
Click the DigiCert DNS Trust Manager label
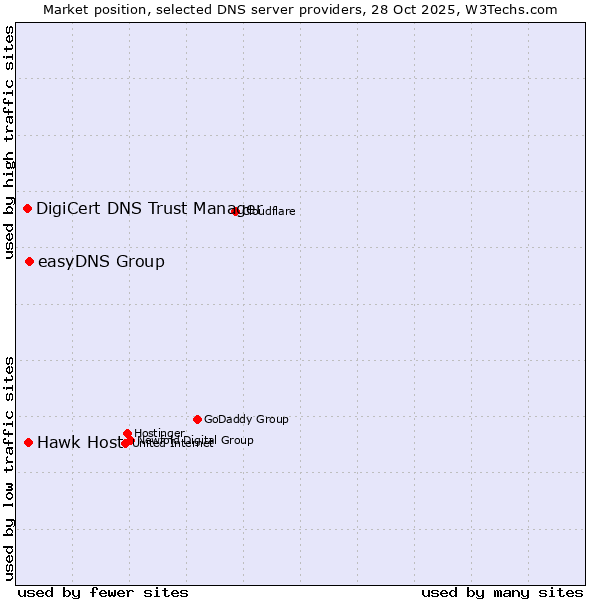(x=148, y=208)
